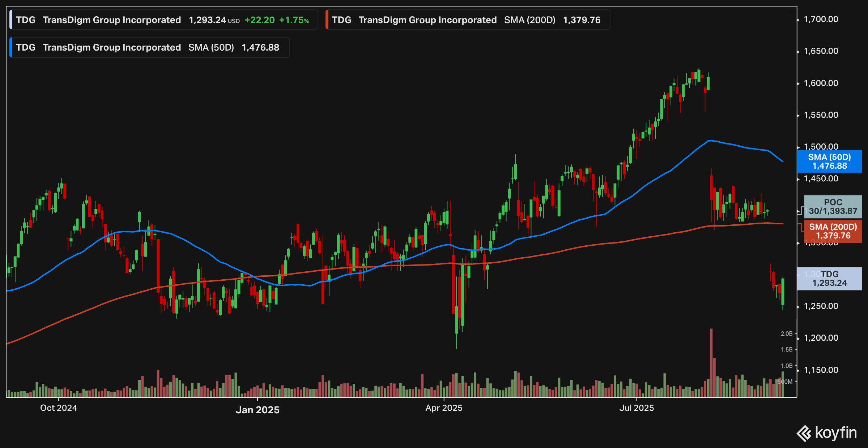Select the SMA (50D) legend box
The image size is (868, 448).
[149, 47]
